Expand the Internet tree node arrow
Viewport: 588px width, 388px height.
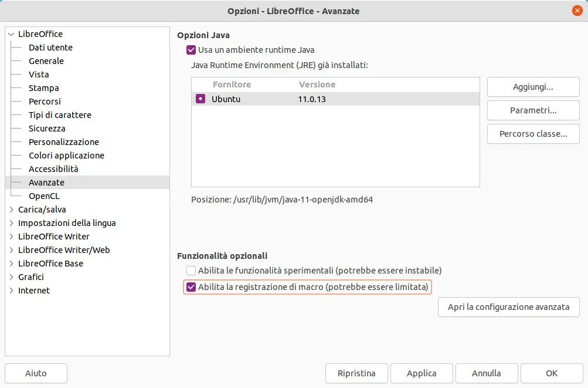click(x=11, y=291)
